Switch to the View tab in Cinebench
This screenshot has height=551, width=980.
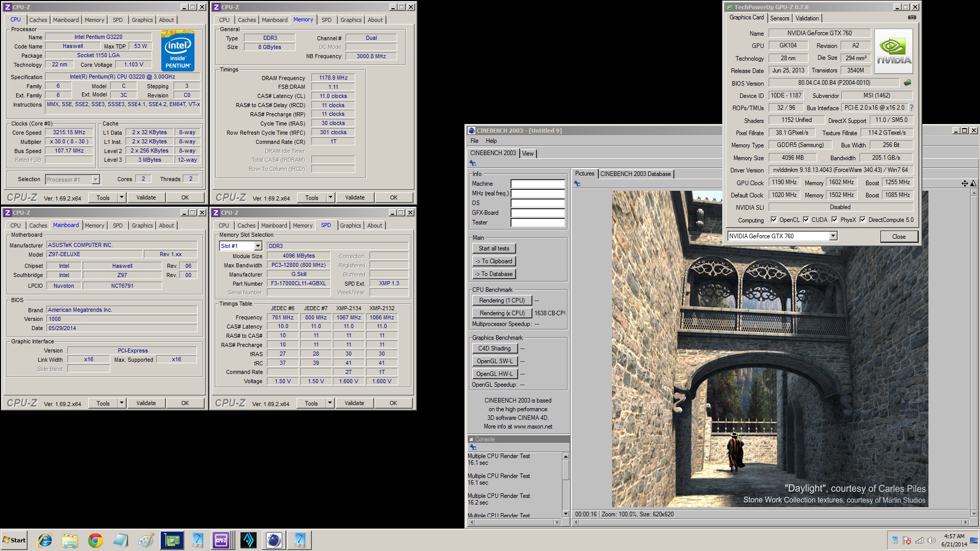click(x=528, y=154)
